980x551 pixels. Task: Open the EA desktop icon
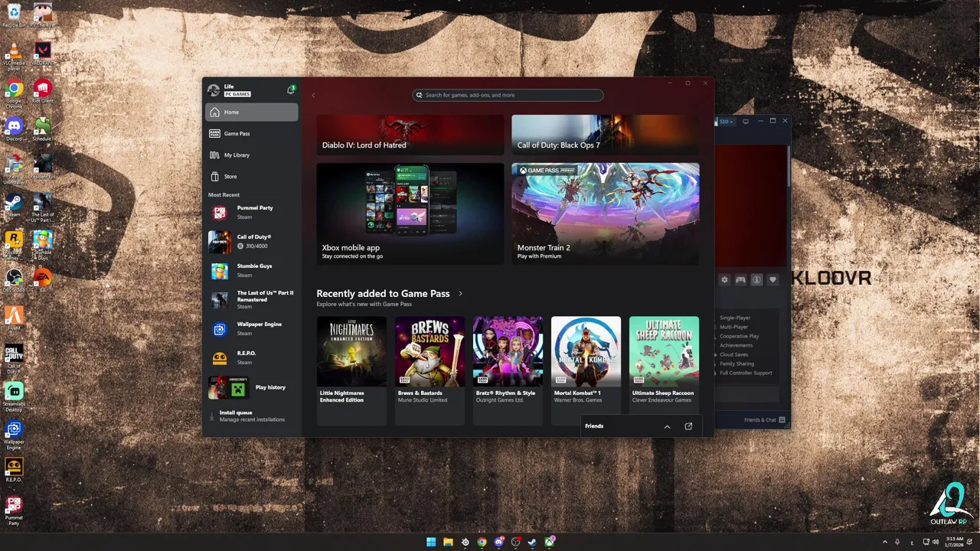42,281
